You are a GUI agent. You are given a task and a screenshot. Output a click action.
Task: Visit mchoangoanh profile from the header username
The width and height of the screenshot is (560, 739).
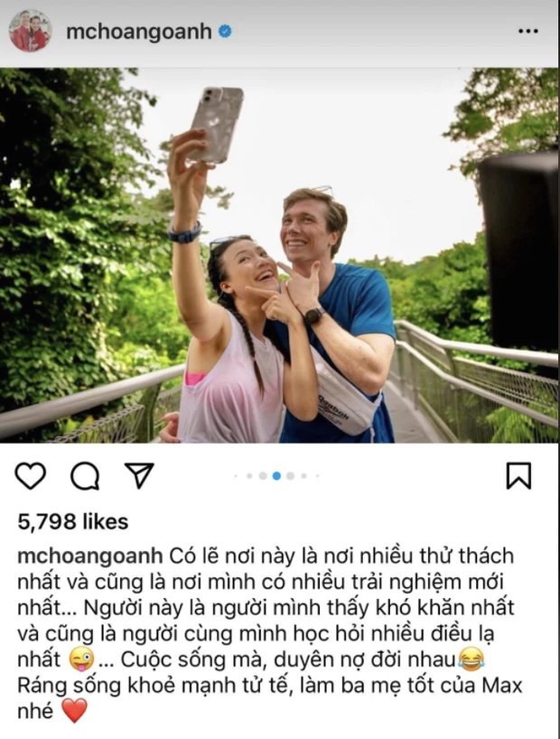(x=138, y=32)
